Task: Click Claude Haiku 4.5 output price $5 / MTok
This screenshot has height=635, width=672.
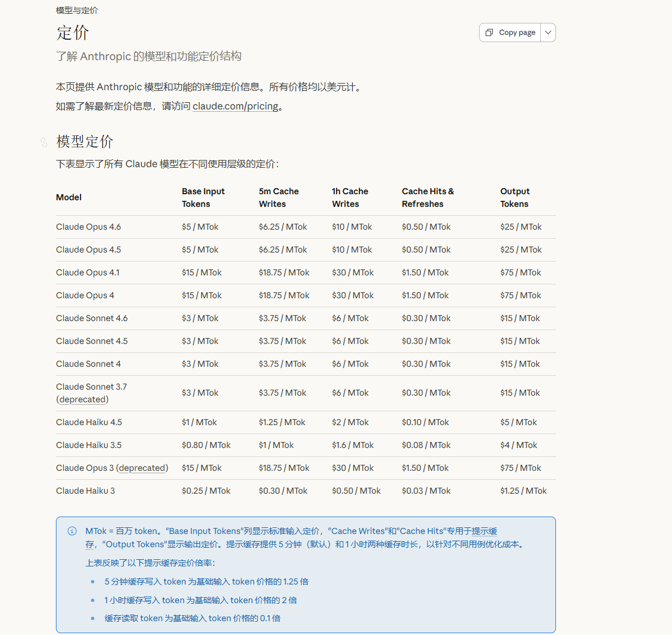Action: tap(518, 422)
